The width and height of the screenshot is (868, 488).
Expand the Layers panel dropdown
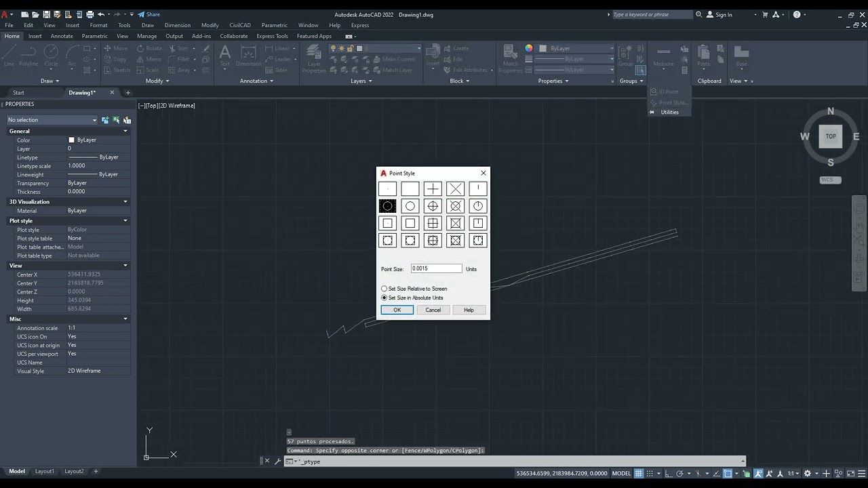pos(361,81)
